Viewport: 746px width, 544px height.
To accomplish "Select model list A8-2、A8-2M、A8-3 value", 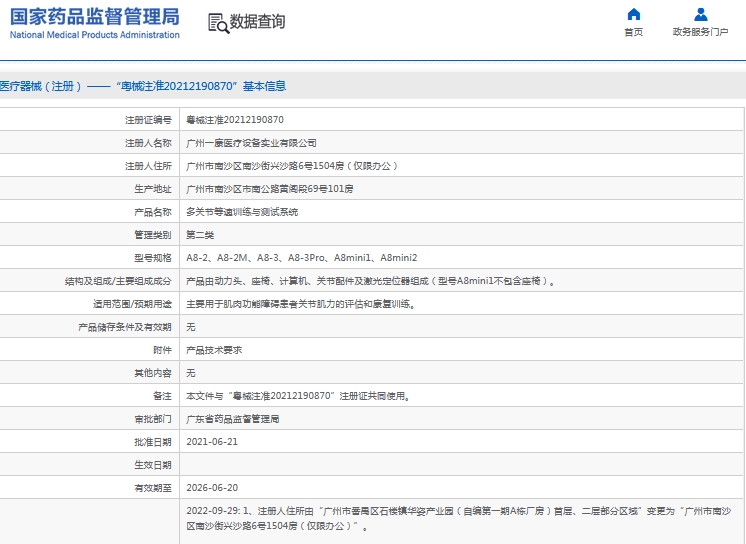I will [x=302, y=258].
